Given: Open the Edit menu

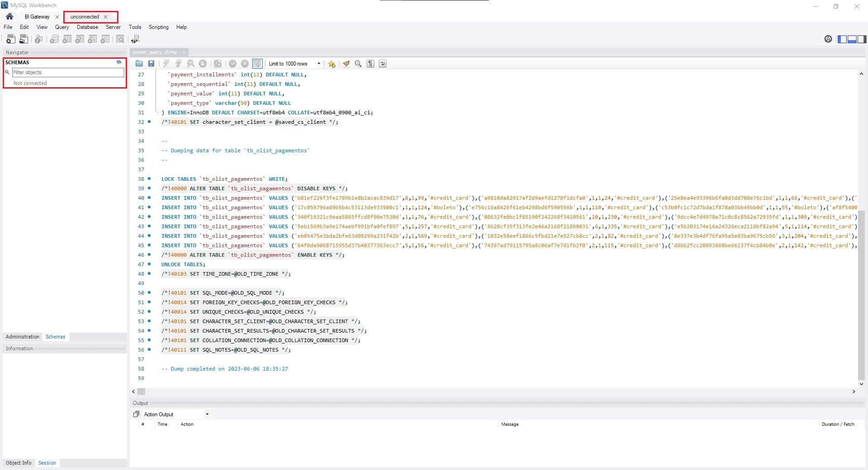Looking at the screenshot, I should pyautogui.click(x=24, y=27).
